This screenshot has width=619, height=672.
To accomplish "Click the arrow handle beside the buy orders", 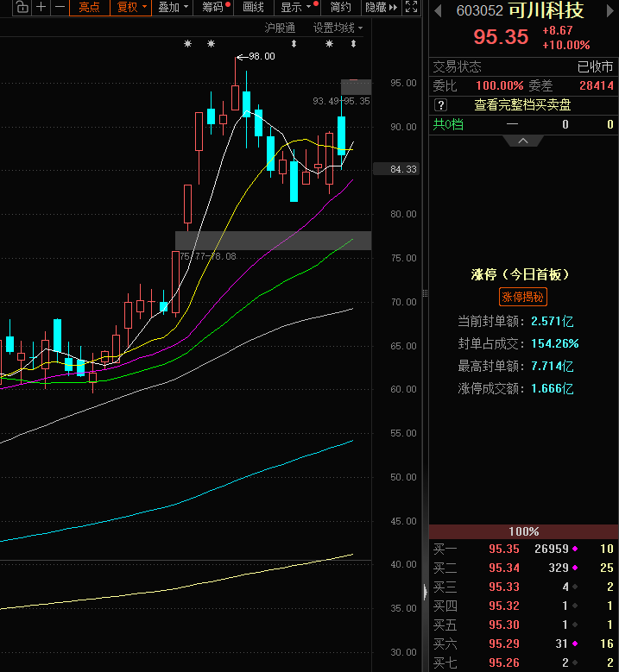I will 425,592.
